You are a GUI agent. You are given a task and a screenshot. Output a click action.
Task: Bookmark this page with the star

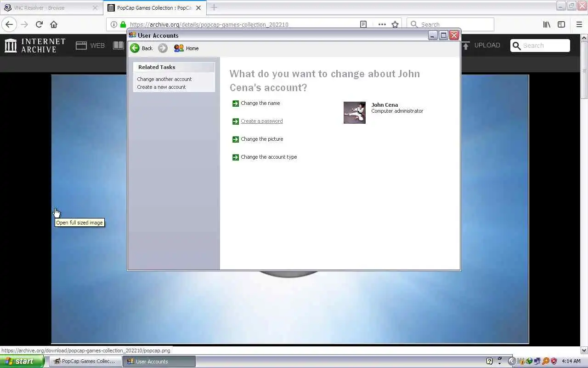click(x=395, y=24)
